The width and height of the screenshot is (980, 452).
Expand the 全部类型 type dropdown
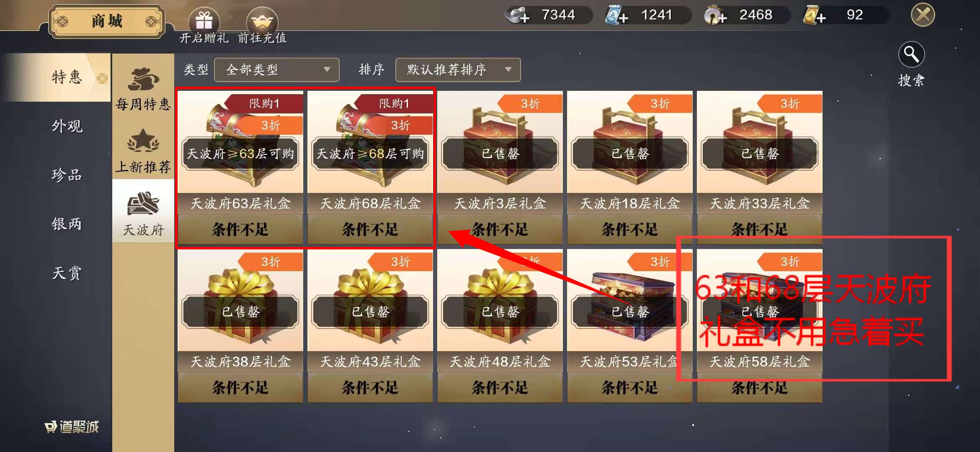[x=277, y=69]
